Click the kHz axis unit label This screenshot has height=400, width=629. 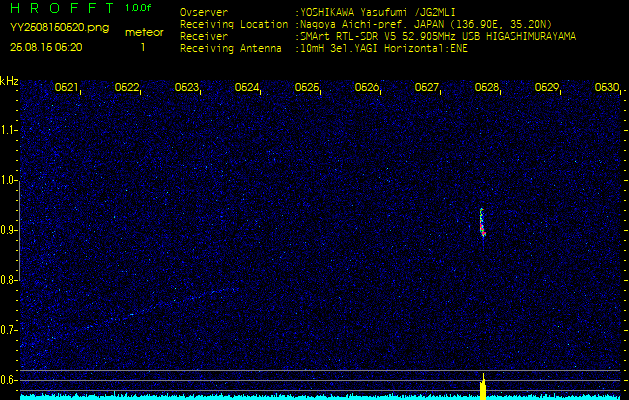[x=9, y=81]
